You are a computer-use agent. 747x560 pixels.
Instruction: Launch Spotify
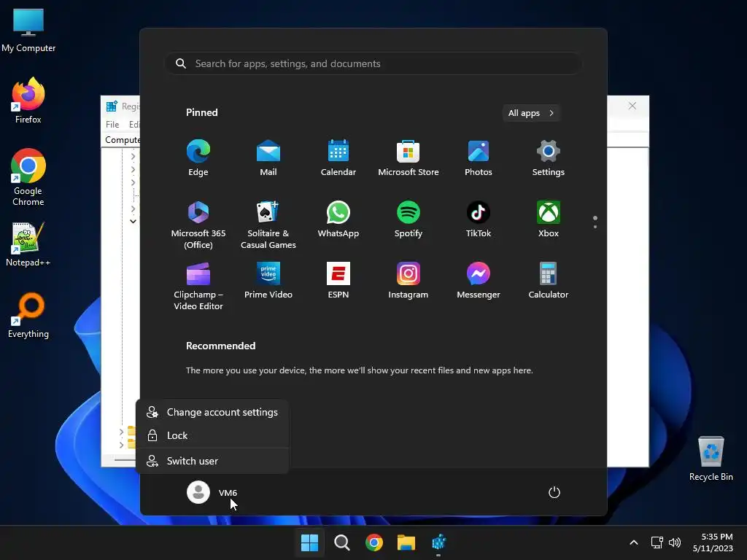[409, 219]
